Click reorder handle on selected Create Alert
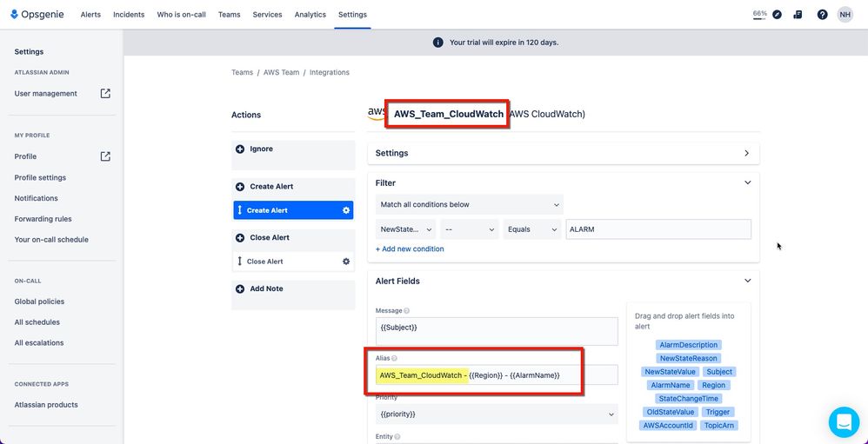The width and height of the screenshot is (868, 444). pos(240,210)
